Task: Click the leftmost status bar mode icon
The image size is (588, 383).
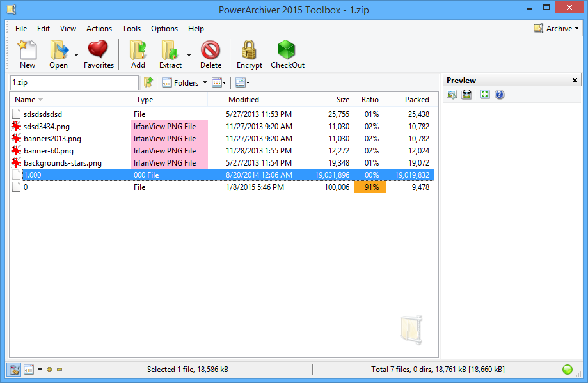Action: coord(14,370)
